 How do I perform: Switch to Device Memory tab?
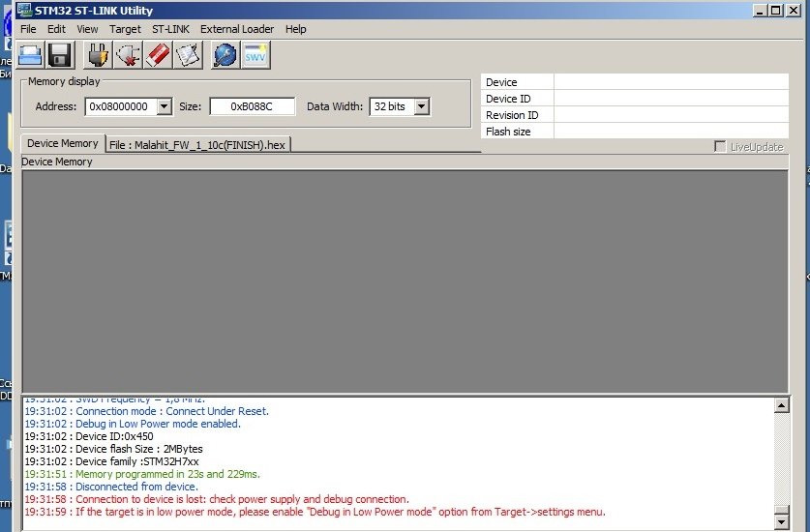click(x=63, y=143)
